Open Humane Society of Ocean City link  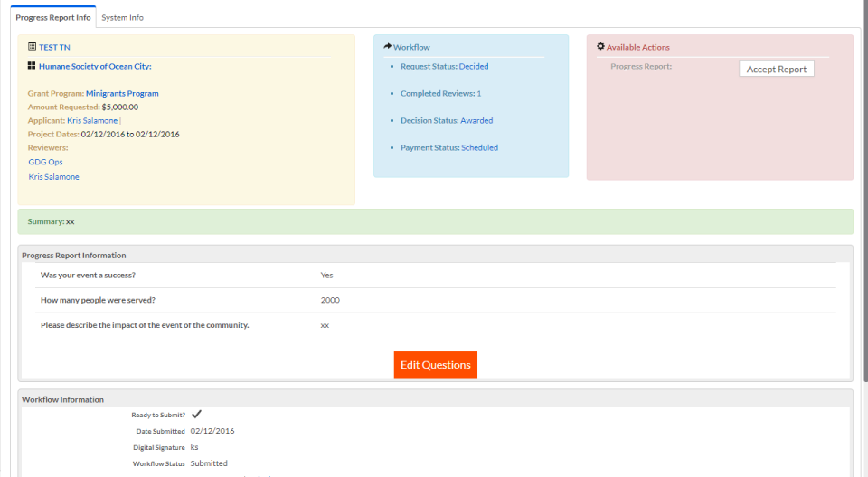tap(95, 67)
